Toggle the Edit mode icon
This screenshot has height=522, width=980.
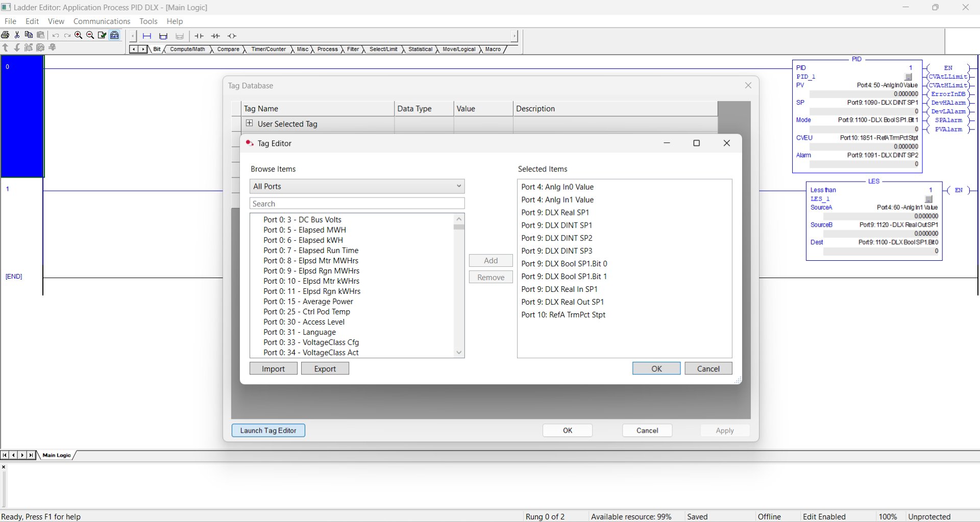point(115,35)
